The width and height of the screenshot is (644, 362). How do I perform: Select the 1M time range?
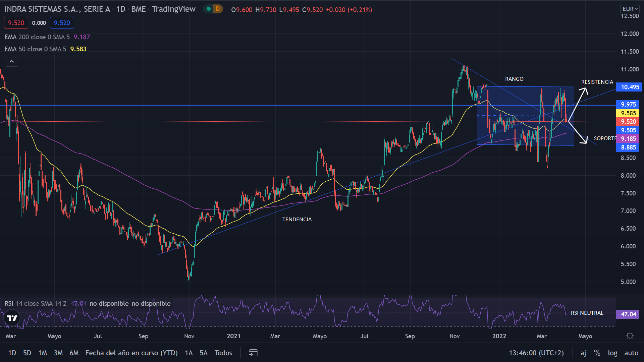[43, 353]
